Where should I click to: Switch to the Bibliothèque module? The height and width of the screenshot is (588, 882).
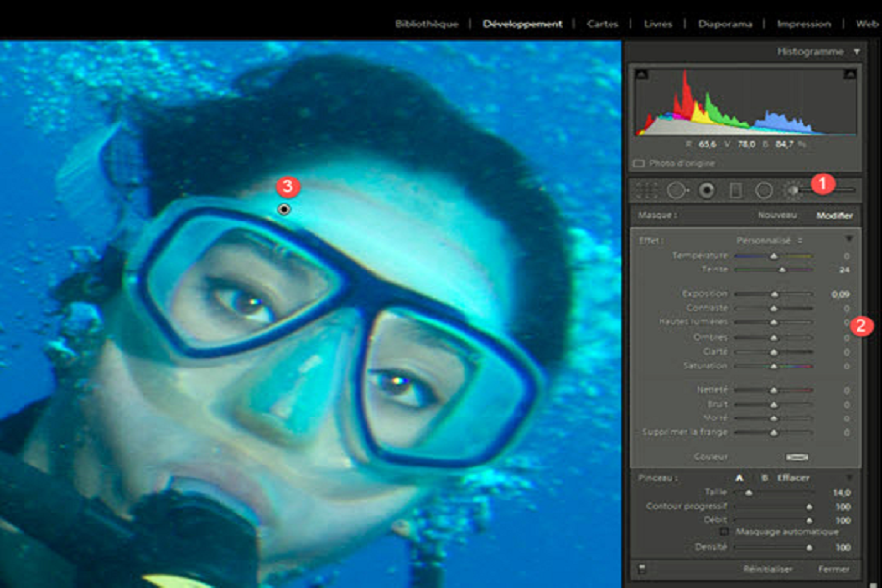coord(426,24)
